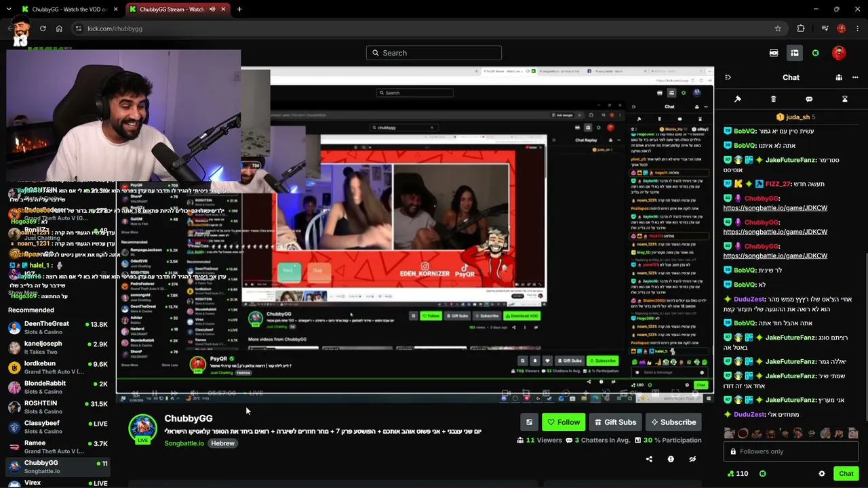
Task: Click the Followers only chat input
Action: pyautogui.click(x=791, y=451)
